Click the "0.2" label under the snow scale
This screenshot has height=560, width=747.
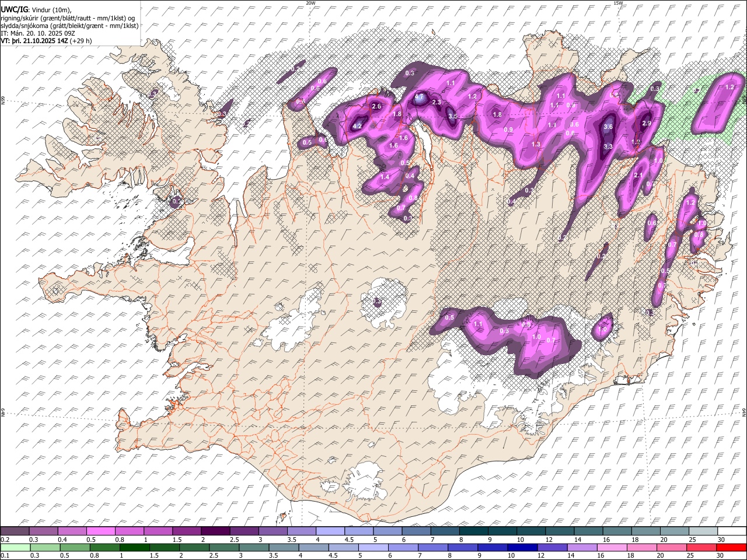(x=5, y=540)
